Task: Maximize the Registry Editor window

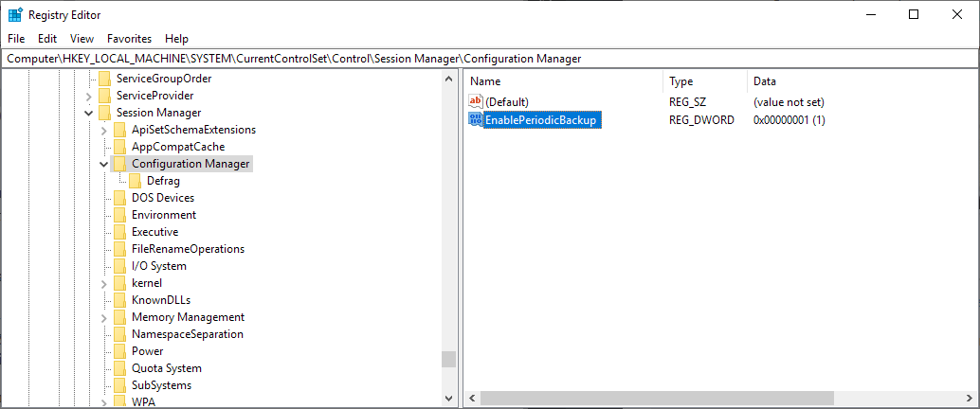Action: coord(913,15)
